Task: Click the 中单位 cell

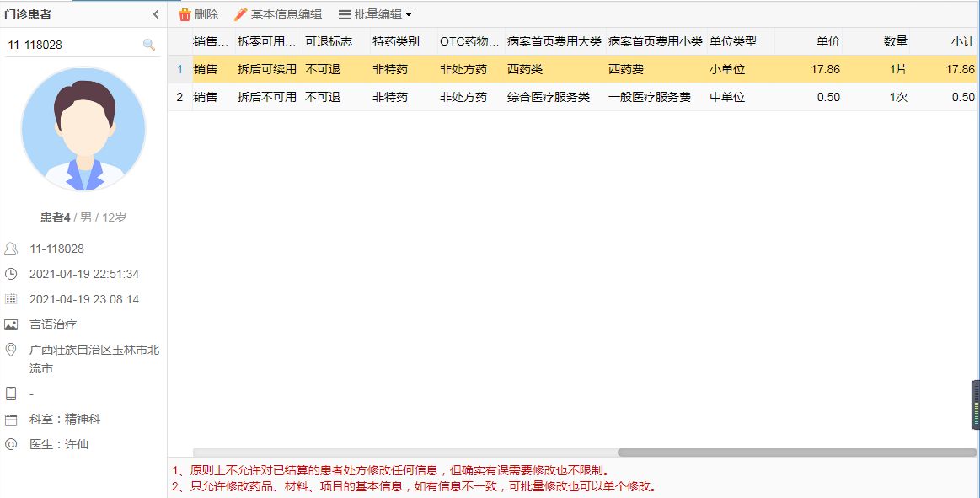Action: pos(742,97)
